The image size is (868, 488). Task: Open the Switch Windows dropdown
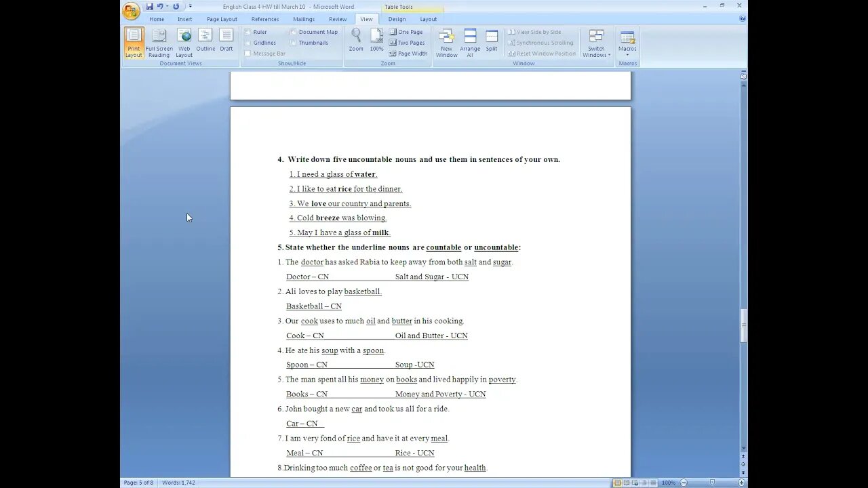(x=596, y=43)
